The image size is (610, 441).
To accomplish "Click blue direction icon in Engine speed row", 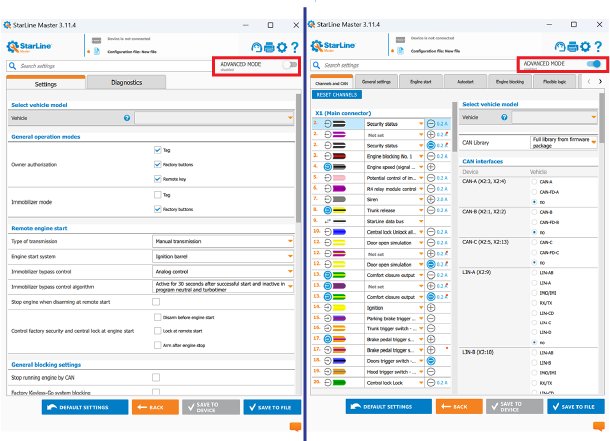I will (328, 167).
